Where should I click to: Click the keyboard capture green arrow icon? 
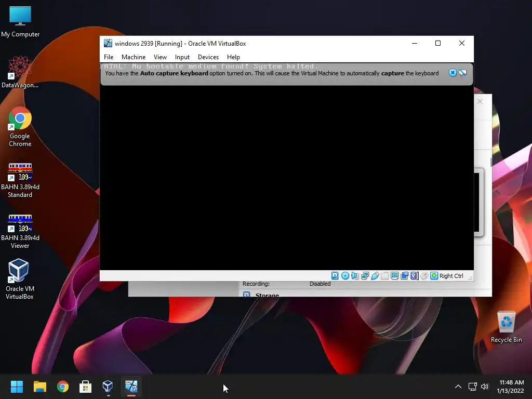point(434,276)
